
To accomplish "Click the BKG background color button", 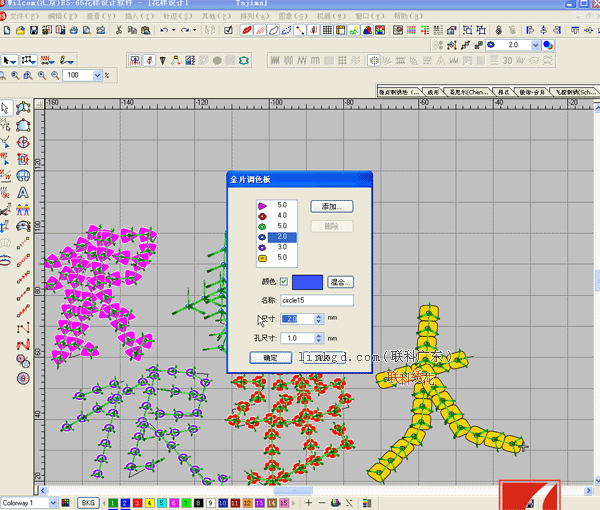I will 88,502.
